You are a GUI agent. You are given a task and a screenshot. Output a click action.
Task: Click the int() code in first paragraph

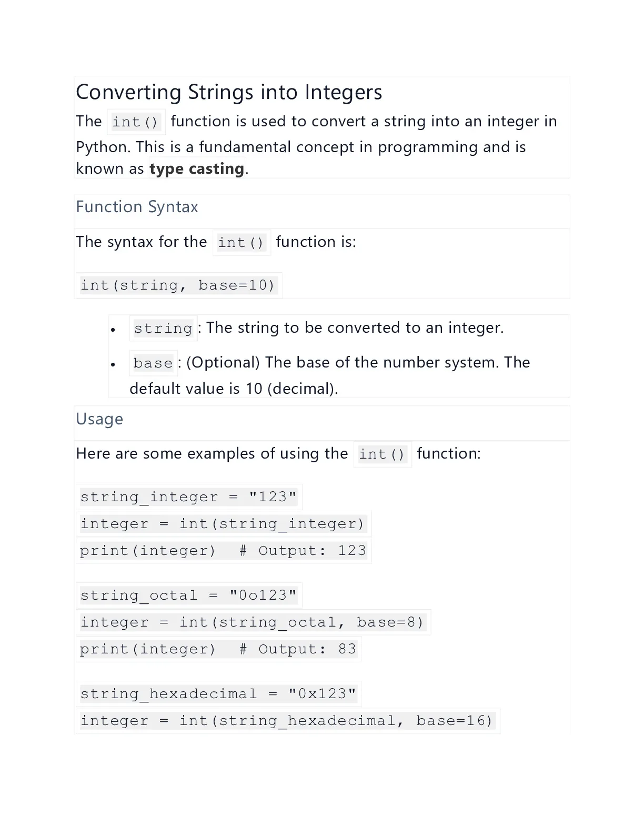[136, 122]
